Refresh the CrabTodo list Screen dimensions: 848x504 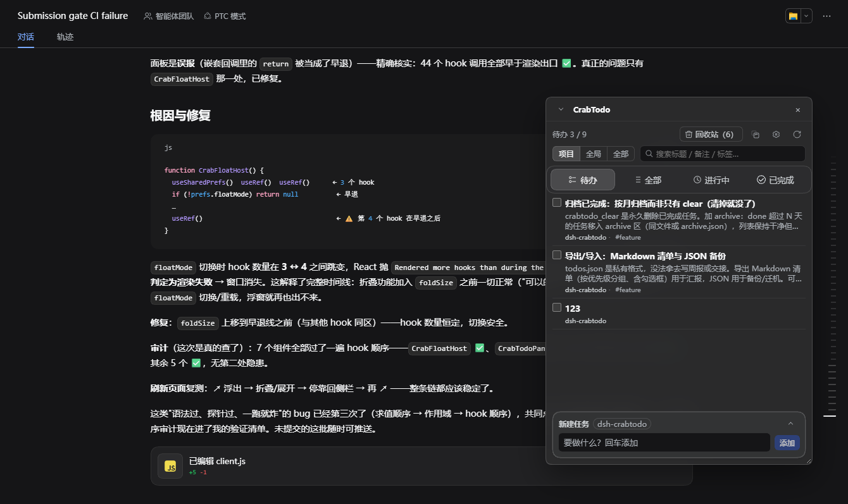tap(797, 134)
